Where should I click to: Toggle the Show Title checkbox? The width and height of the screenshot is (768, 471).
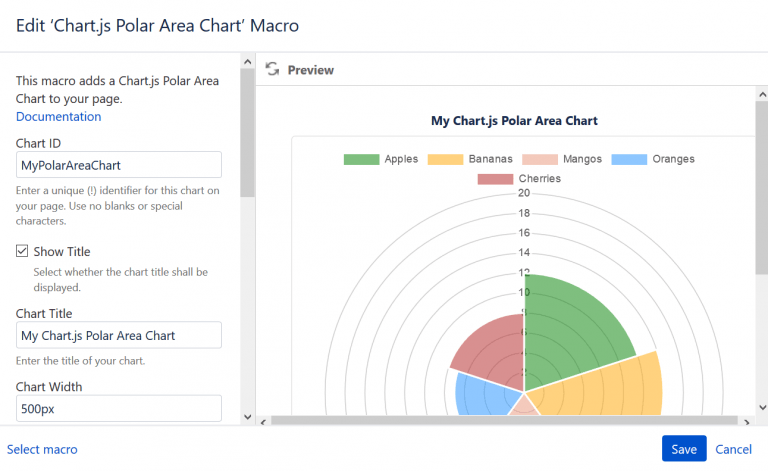22,251
